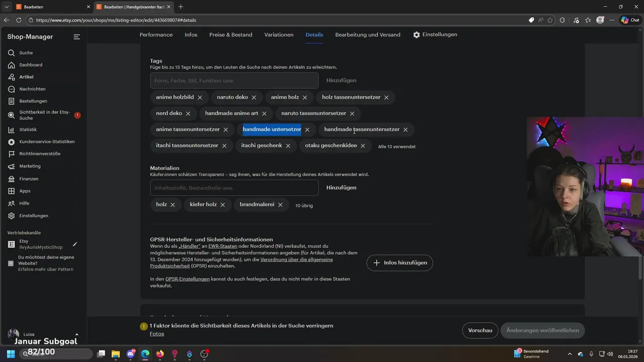Image resolution: width=644 pixels, height=362 pixels.
Task: Switch to the Performance tab
Action: (156, 35)
